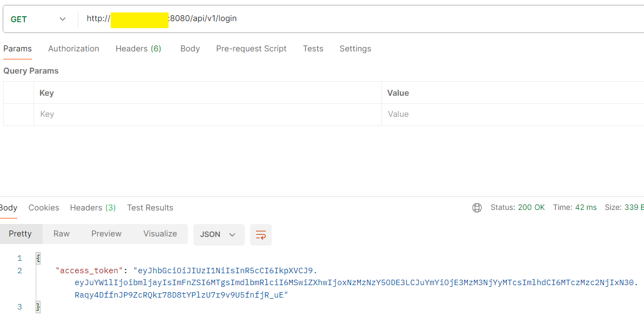Switch response view to Preview

tap(106, 234)
